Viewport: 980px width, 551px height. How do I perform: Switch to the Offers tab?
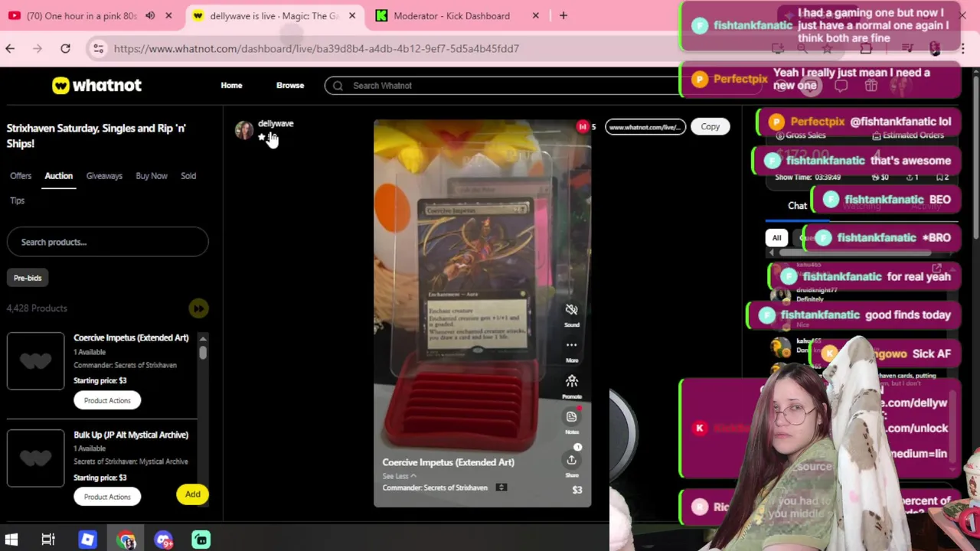point(21,176)
